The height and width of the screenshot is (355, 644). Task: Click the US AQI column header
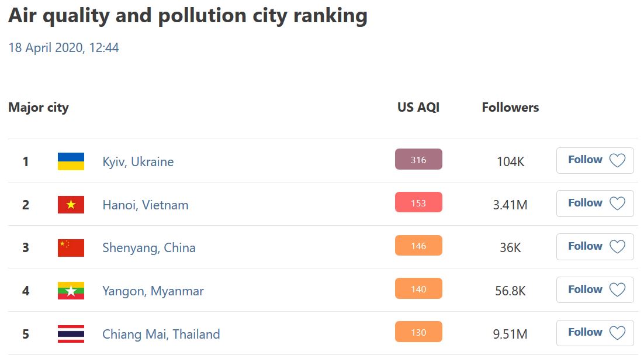click(418, 108)
